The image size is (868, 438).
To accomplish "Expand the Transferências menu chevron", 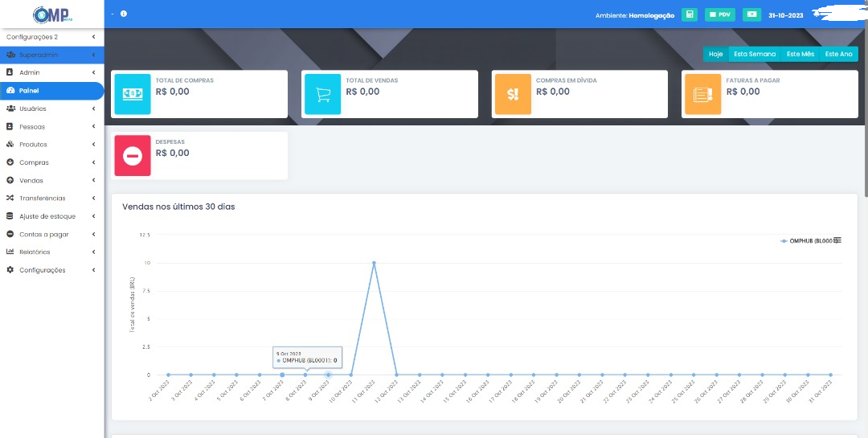I will pyautogui.click(x=93, y=199).
